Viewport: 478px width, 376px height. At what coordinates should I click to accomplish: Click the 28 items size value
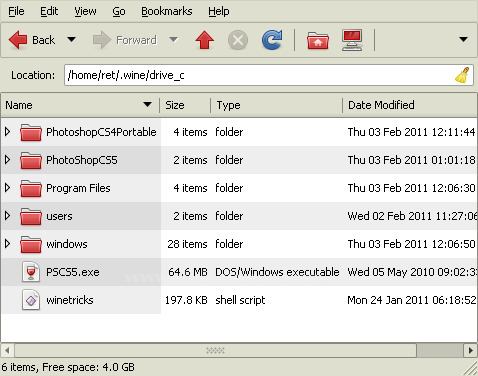click(x=187, y=244)
